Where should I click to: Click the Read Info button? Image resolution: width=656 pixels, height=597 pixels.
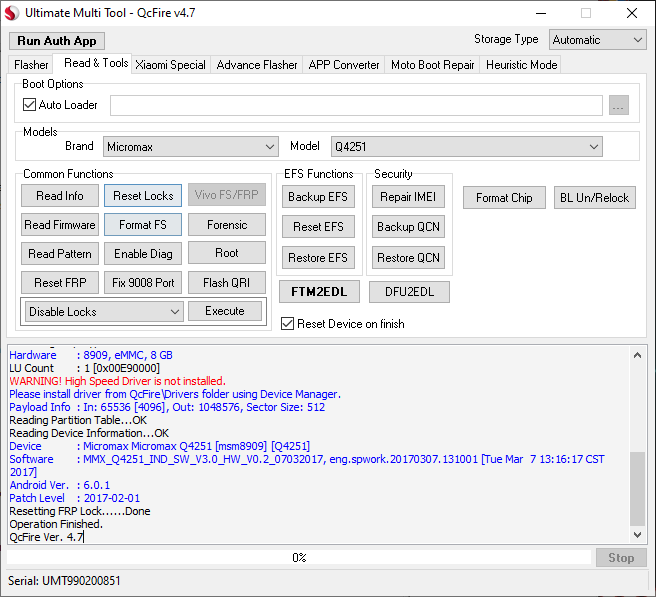[x=60, y=196]
